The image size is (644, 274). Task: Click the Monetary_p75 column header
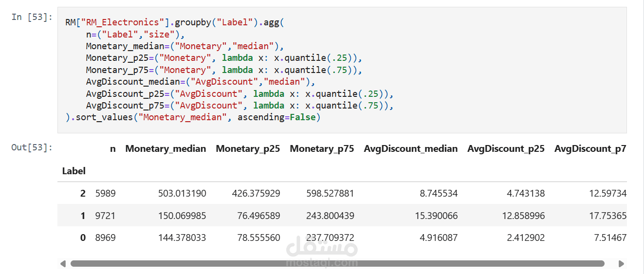(x=322, y=149)
